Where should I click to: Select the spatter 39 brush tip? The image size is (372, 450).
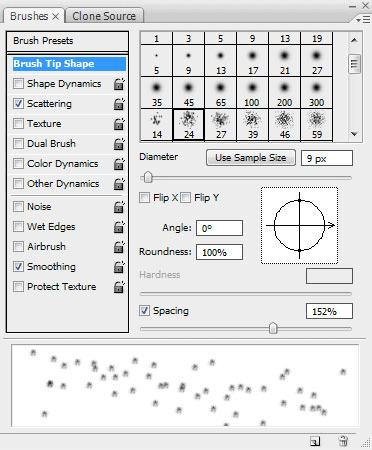pos(252,125)
